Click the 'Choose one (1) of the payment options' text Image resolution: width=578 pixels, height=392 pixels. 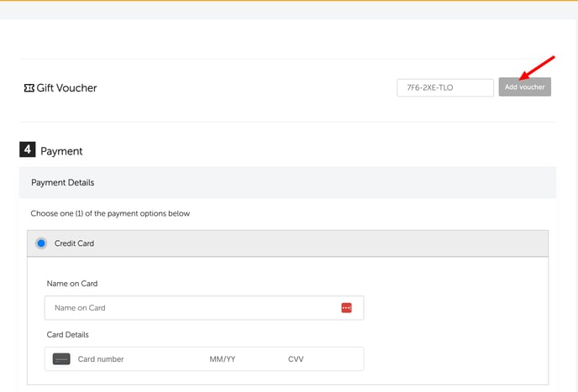[110, 214]
